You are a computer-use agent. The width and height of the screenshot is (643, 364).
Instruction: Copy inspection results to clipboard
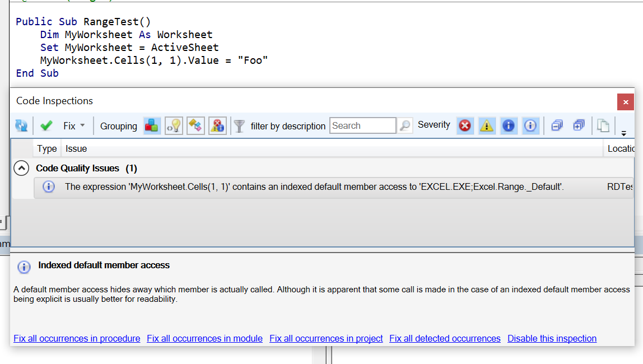point(603,125)
